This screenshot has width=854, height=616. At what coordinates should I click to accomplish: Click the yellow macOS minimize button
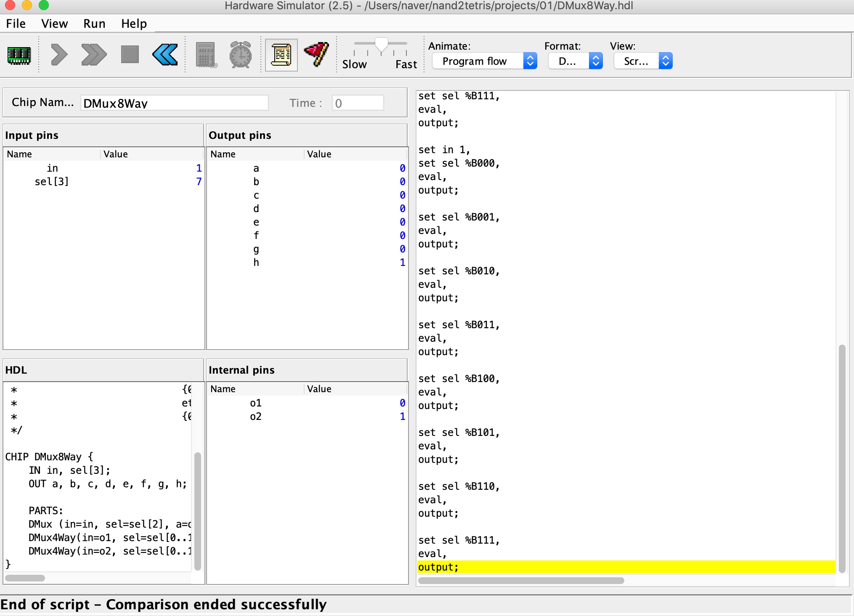pos(27,5)
